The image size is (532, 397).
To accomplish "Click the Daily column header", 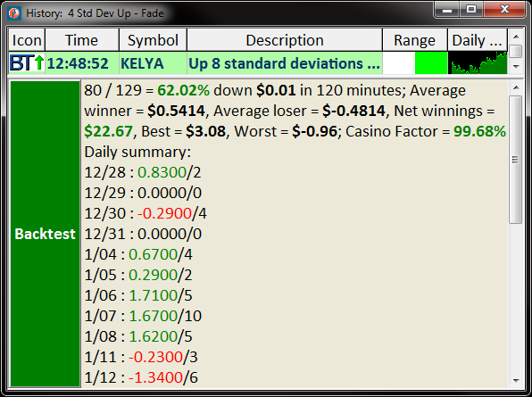I will tap(478, 40).
